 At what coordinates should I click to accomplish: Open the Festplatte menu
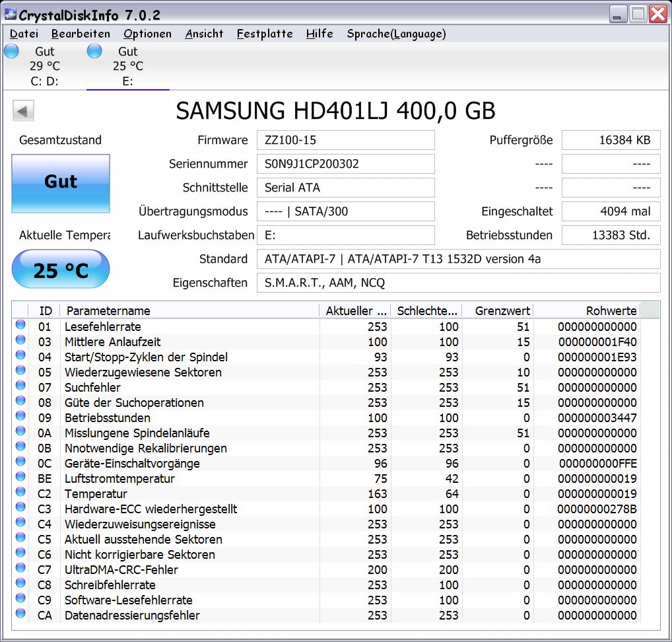(265, 34)
